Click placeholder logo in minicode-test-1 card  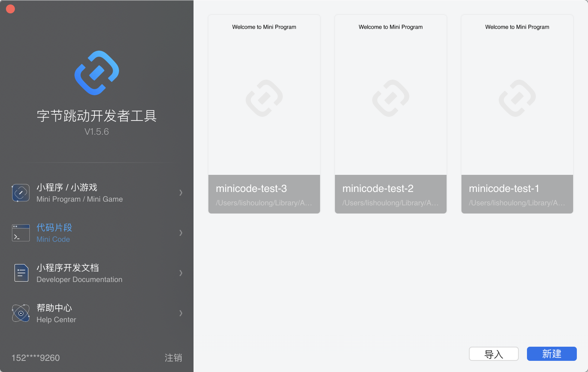[517, 98]
